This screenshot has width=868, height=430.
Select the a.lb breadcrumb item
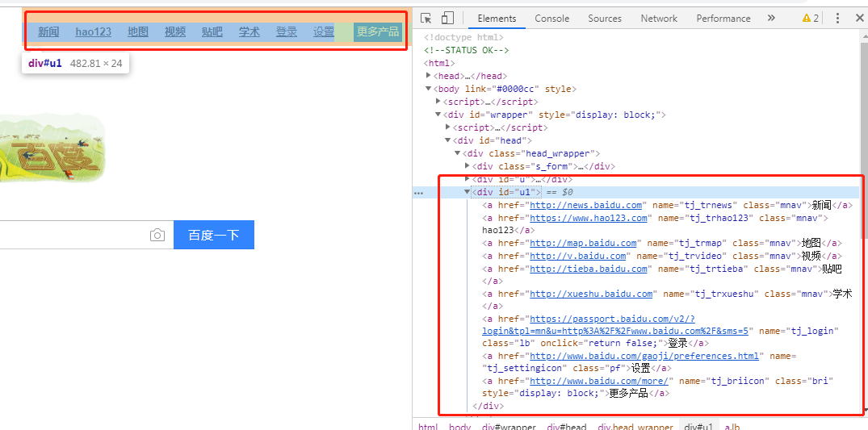point(732,427)
